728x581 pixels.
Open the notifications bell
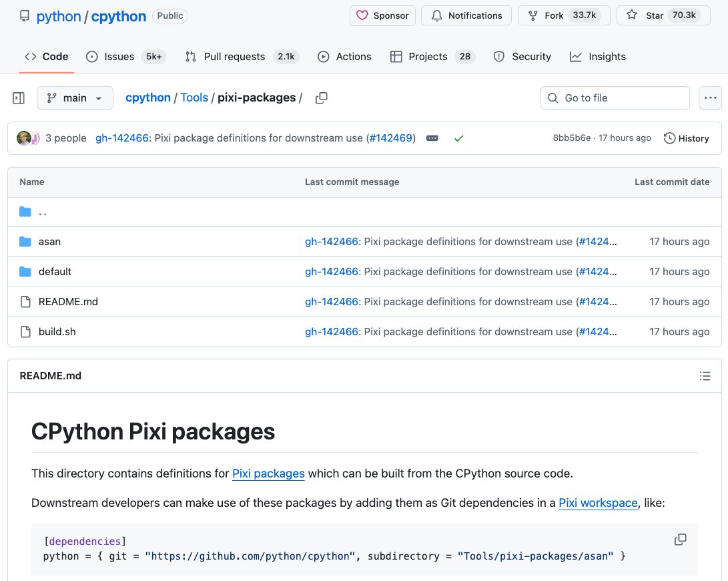tap(436, 15)
